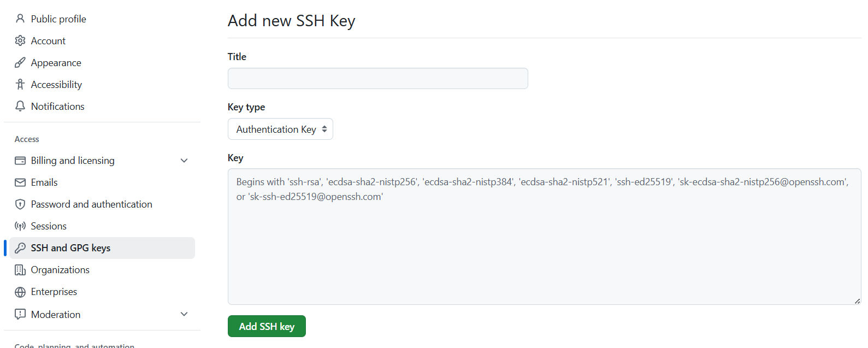Viewport: 868px width, 348px height.
Task: Click the Emails envelope icon
Action: pos(20,182)
